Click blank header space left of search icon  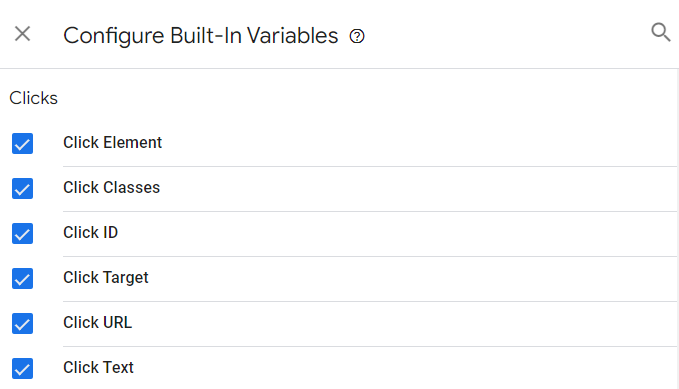click(507, 34)
